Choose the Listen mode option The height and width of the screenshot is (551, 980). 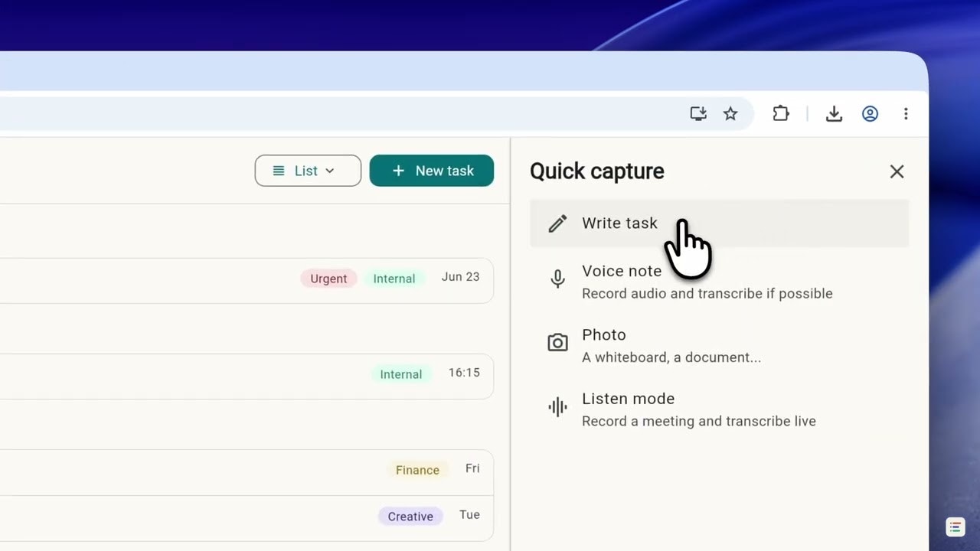(719, 409)
